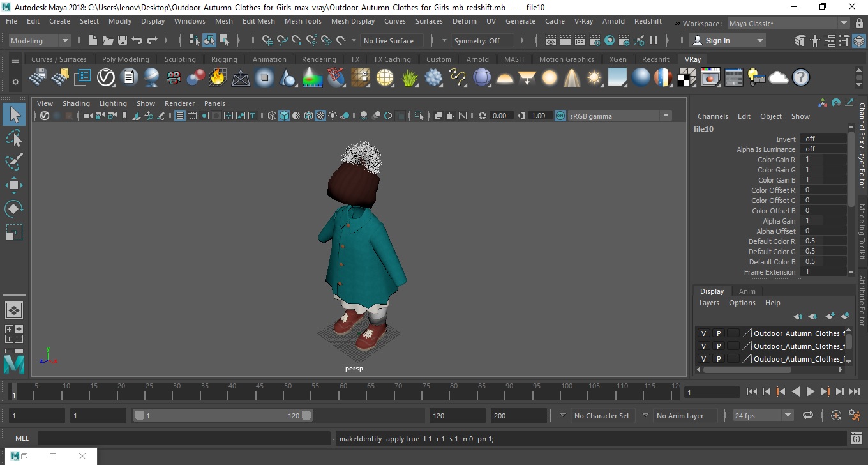Activate the Paint Selection tool
Screen dimensions: 868x465
point(14,162)
